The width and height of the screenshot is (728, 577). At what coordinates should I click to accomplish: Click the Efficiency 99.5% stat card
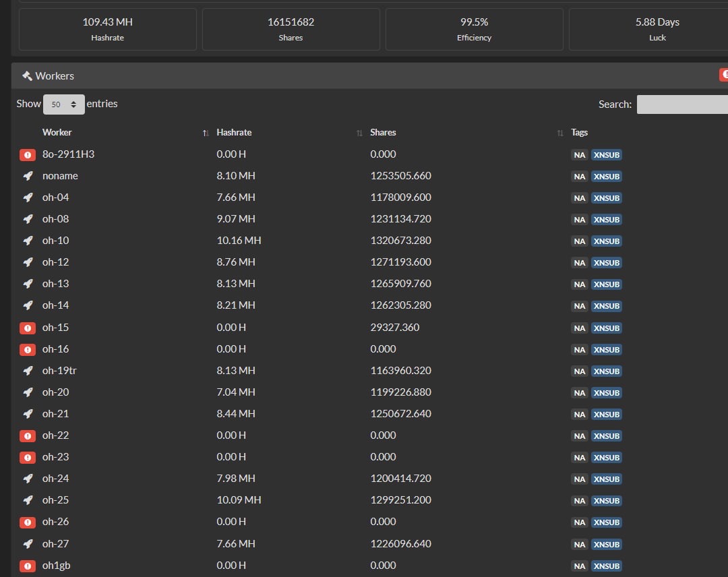(474, 29)
